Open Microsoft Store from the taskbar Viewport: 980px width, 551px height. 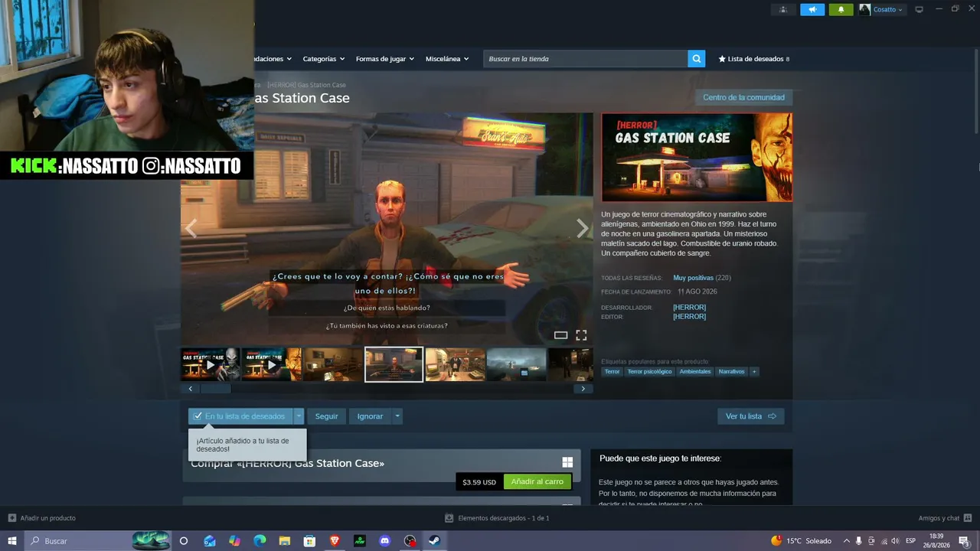coord(309,541)
